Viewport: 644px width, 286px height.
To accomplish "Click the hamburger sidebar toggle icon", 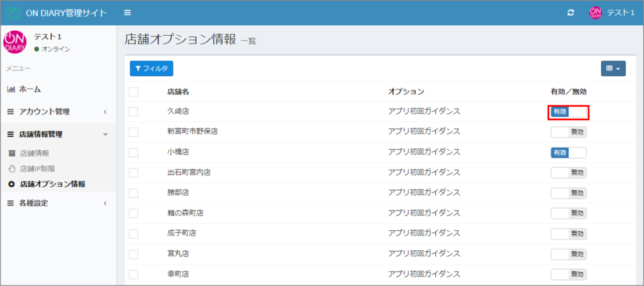I will click(128, 13).
